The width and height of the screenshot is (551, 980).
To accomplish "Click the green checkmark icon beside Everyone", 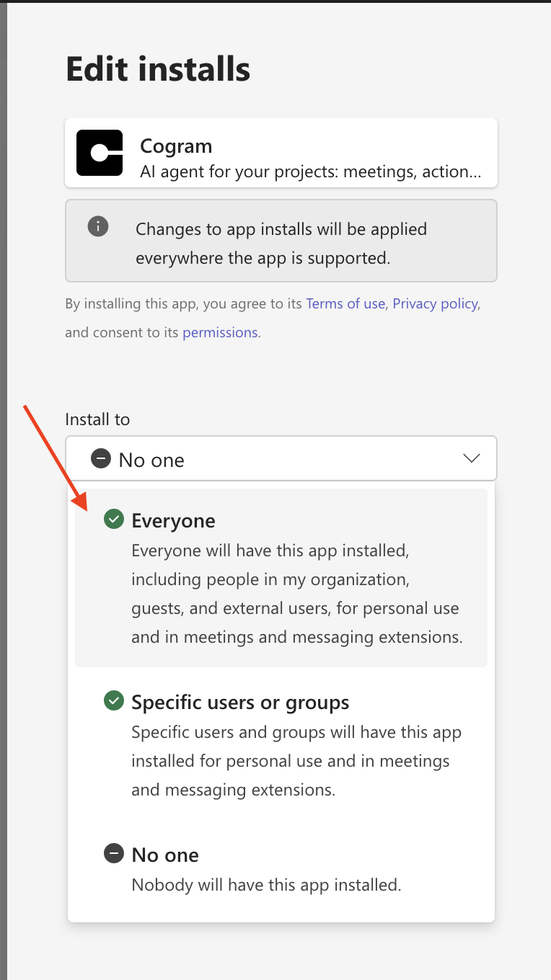I will click(114, 519).
